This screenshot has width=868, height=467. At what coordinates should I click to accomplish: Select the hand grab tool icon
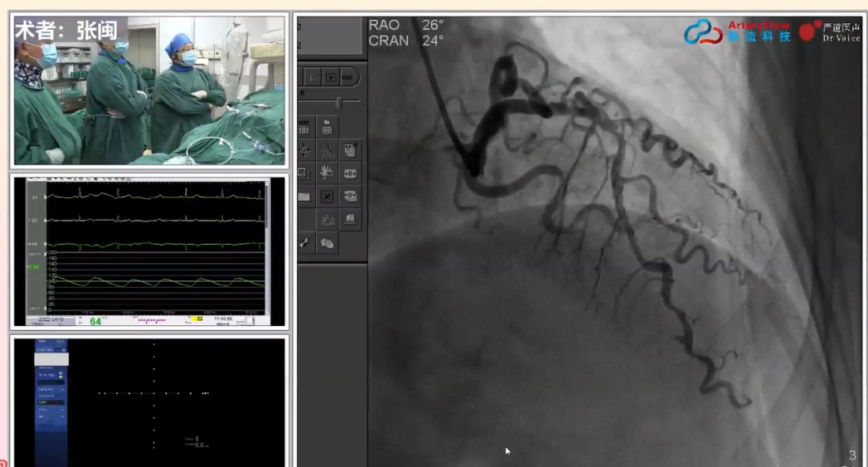(x=327, y=173)
